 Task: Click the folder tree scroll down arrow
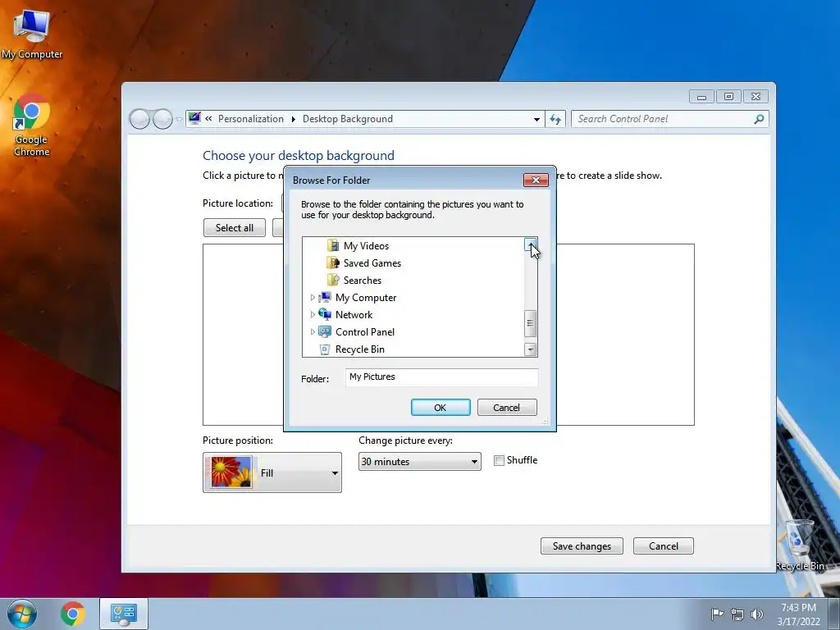pyautogui.click(x=531, y=349)
